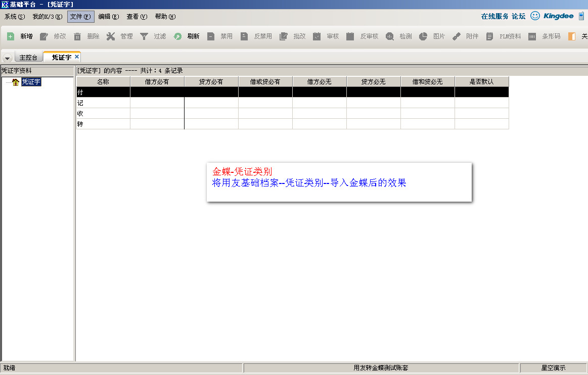Refresh the list with 刷新 icon
Image resolution: width=588 pixels, height=375 pixels.
[x=177, y=36]
